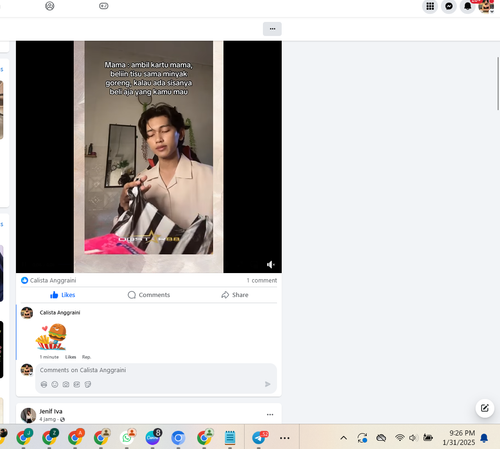Click the 'Comments on Calista Anggraini' field
Screen dimensions: 500x449
point(156,370)
